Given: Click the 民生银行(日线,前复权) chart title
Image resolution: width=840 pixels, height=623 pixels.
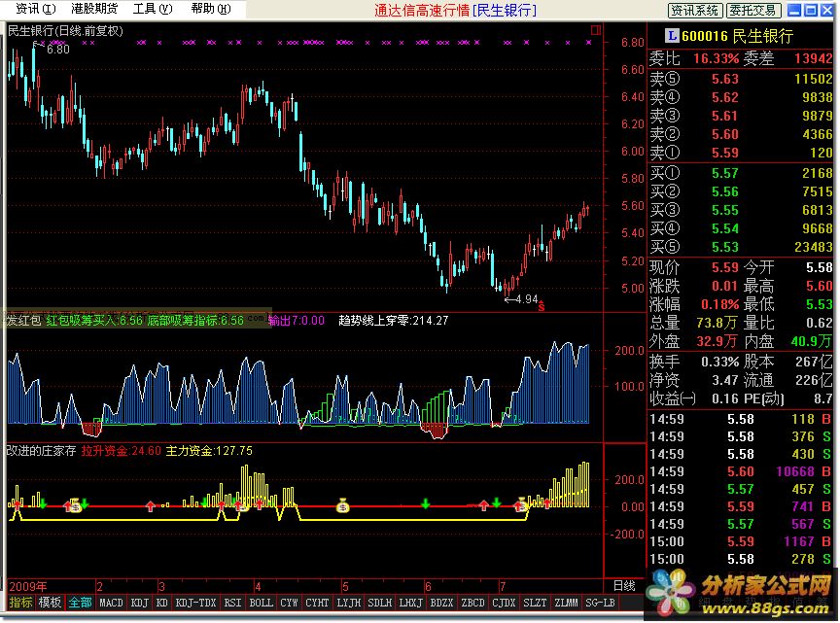Looking at the screenshot, I should tap(65, 31).
